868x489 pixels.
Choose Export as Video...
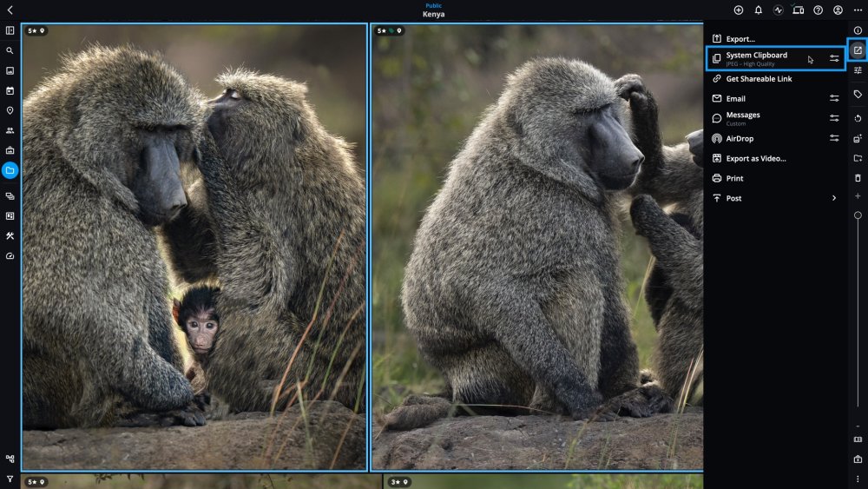(x=775, y=158)
